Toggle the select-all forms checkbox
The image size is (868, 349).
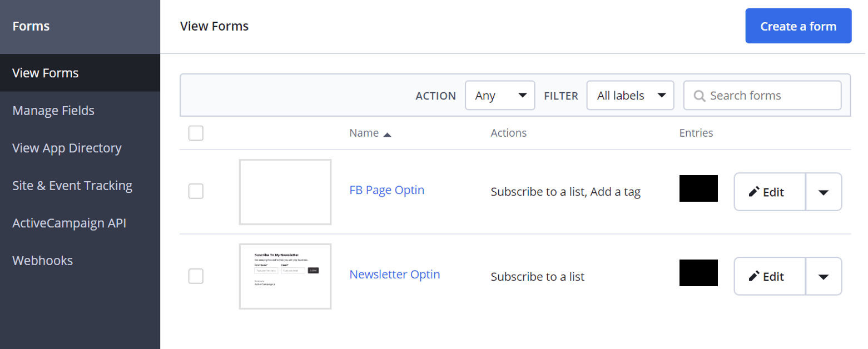196,133
